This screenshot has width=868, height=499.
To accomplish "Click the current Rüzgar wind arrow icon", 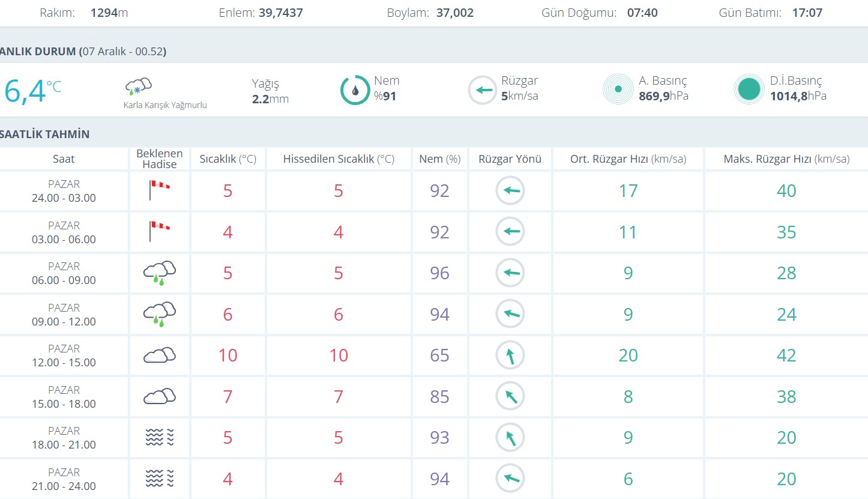I will click(x=483, y=90).
